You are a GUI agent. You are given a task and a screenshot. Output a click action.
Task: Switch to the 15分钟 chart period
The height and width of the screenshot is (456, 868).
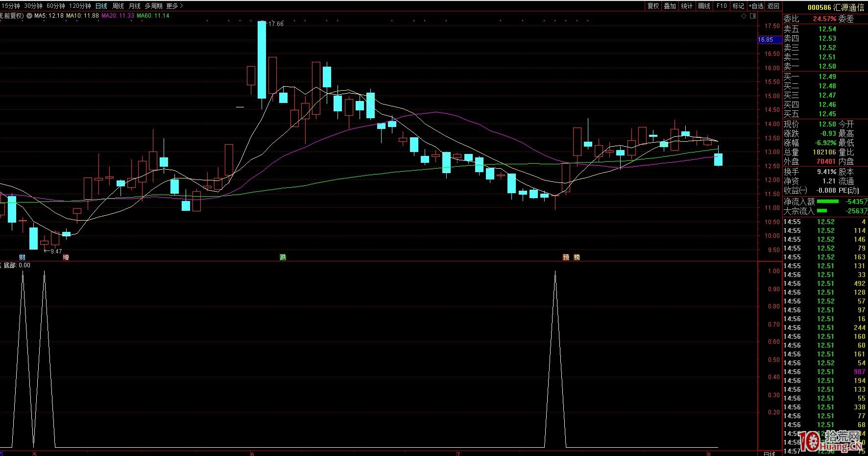tap(10, 6)
